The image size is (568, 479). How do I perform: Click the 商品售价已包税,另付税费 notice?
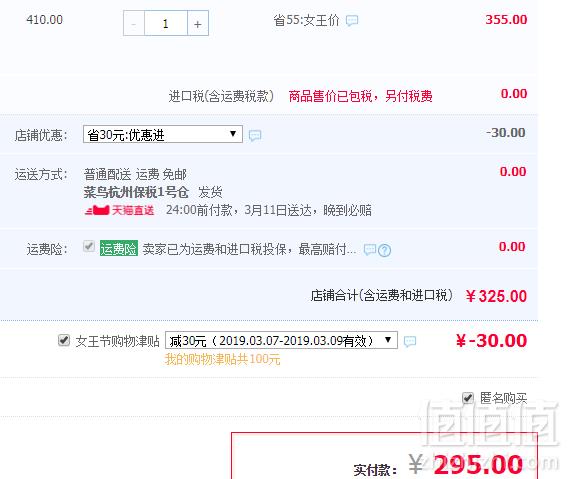(x=360, y=96)
